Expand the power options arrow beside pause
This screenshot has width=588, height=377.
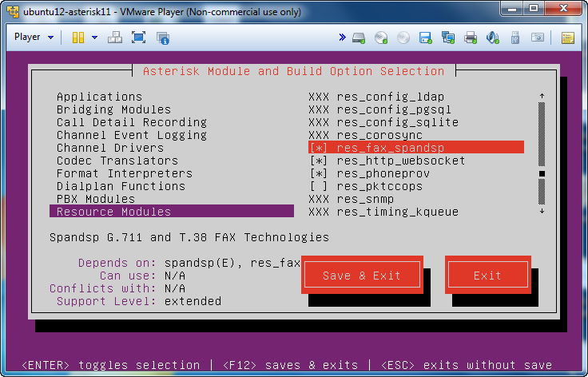click(x=94, y=38)
